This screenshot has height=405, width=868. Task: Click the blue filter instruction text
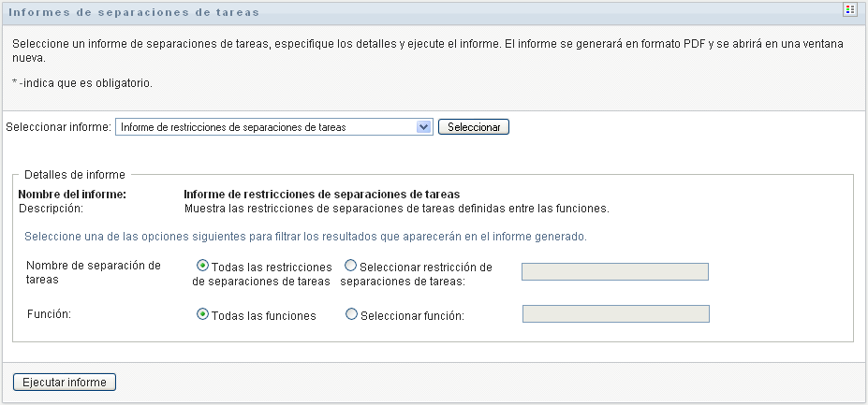[x=305, y=237]
